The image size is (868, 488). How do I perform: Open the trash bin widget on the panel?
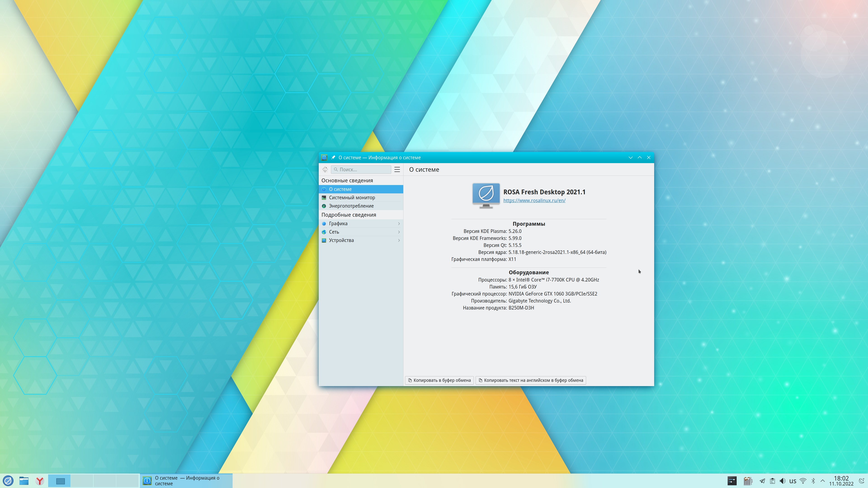748,481
